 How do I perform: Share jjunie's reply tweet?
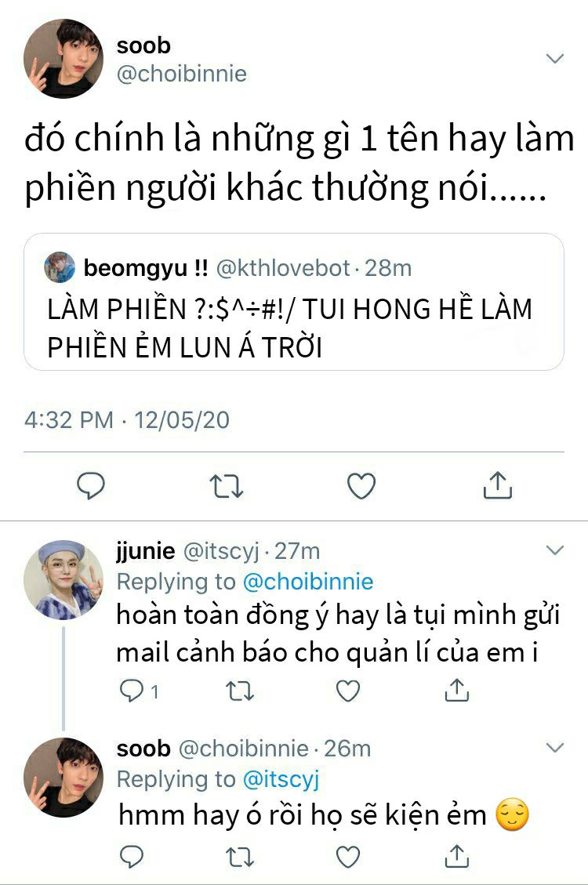[457, 690]
